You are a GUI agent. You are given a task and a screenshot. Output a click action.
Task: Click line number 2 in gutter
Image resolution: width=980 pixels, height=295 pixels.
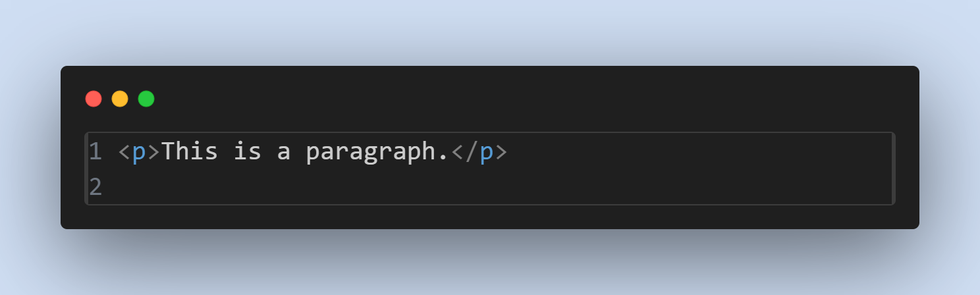pos(95,187)
